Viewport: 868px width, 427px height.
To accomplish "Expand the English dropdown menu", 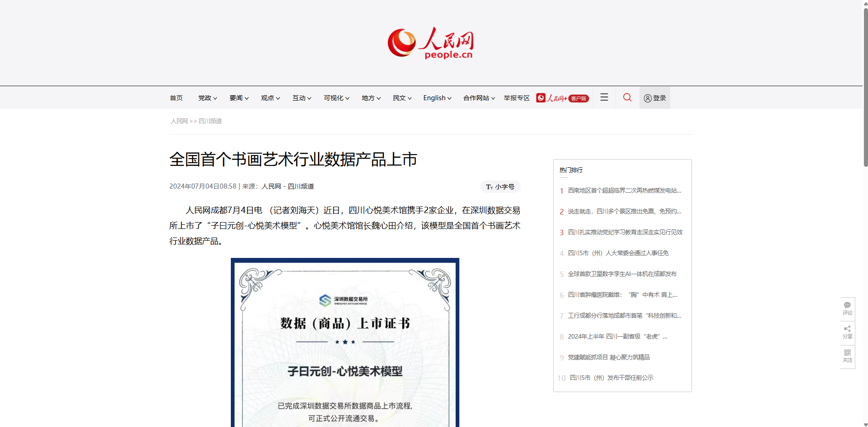I will pos(437,98).
